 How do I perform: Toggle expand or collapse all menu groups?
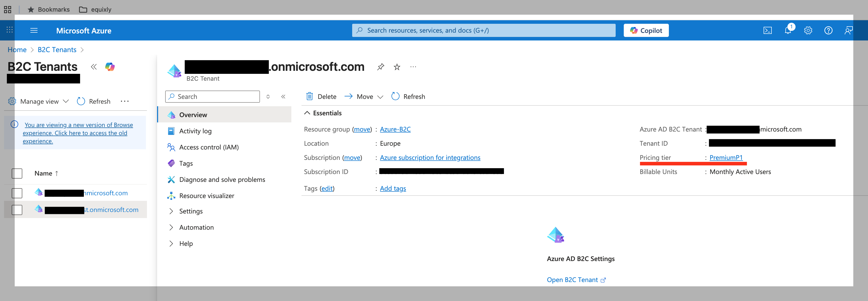[268, 97]
